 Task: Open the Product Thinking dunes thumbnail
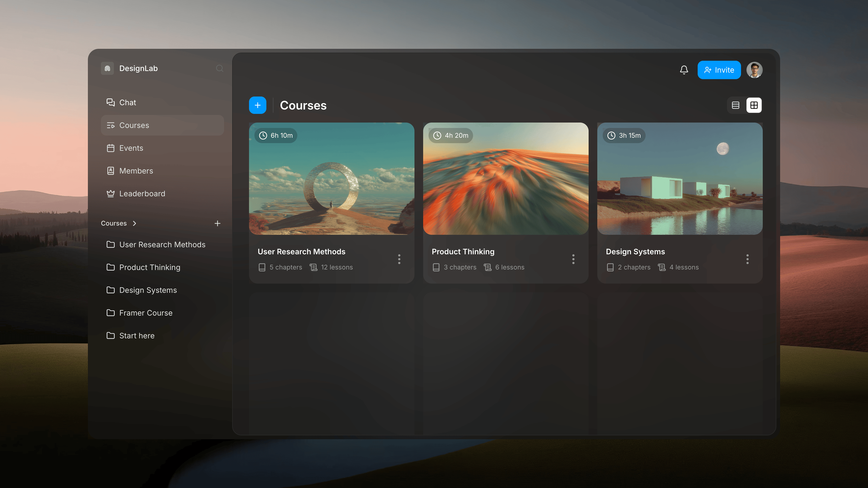pos(505,178)
